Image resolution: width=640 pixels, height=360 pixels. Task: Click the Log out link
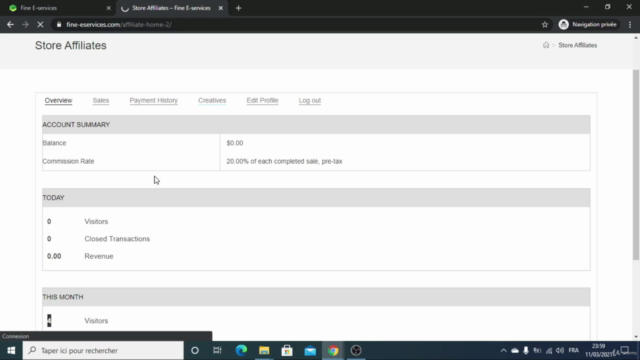(x=310, y=100)
